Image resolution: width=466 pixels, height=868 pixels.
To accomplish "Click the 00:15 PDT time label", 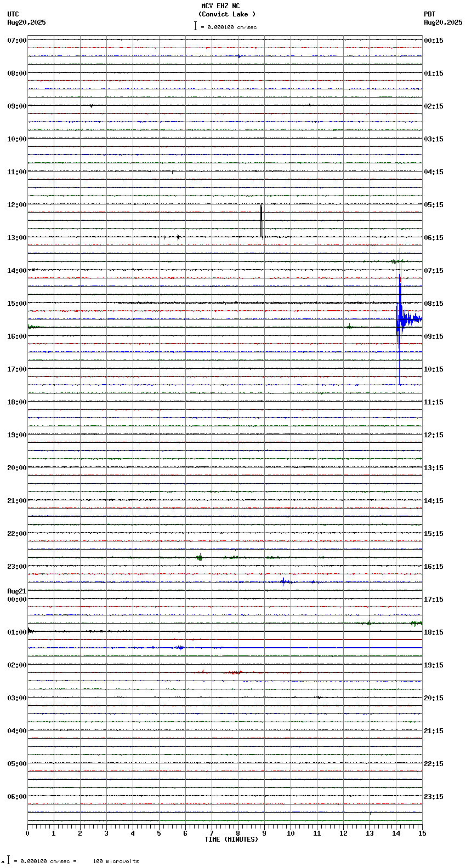I will point(434,41).
